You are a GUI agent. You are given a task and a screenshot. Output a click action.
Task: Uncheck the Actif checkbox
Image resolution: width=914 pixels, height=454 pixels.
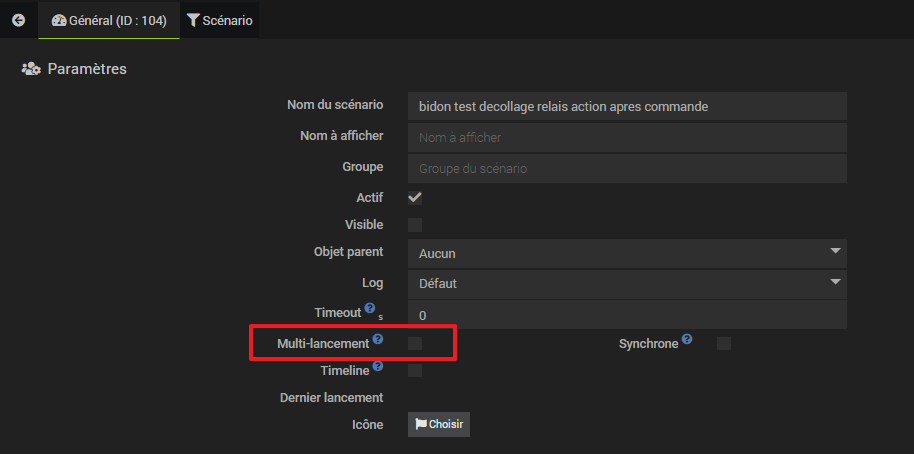tap(415, 198)
